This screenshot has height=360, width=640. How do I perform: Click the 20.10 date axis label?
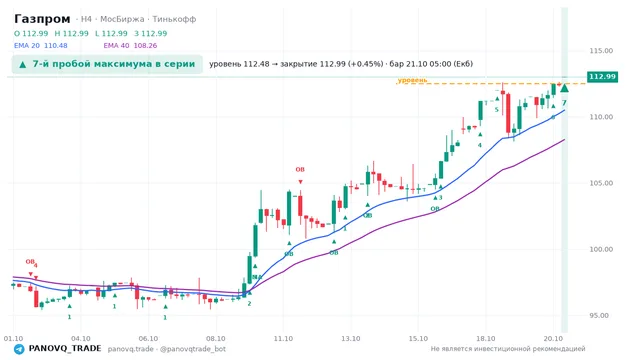click(553, 338)
